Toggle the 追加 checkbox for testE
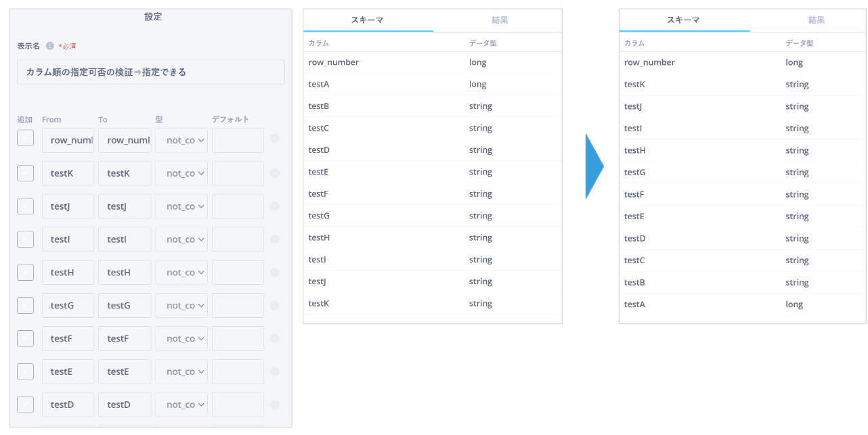The width and height of the screenshot is (868, 435). [x=25, y=371]
